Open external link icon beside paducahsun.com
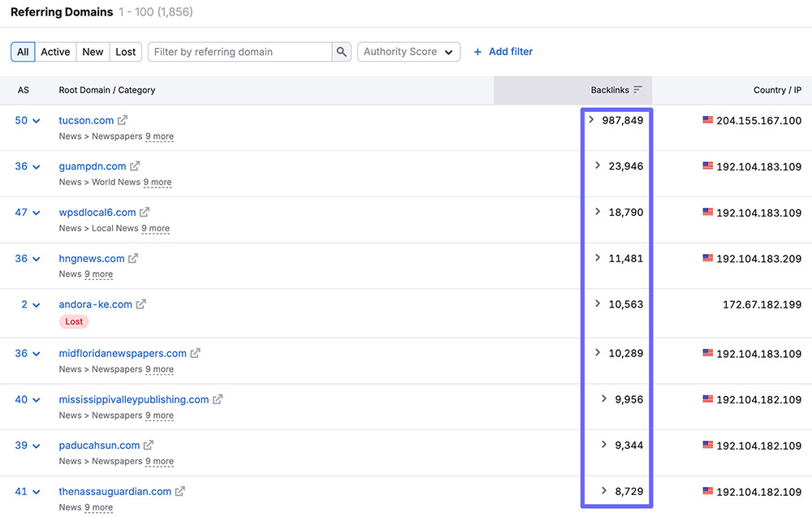This screenshot has width=812, height=517. tap(149, 445)
